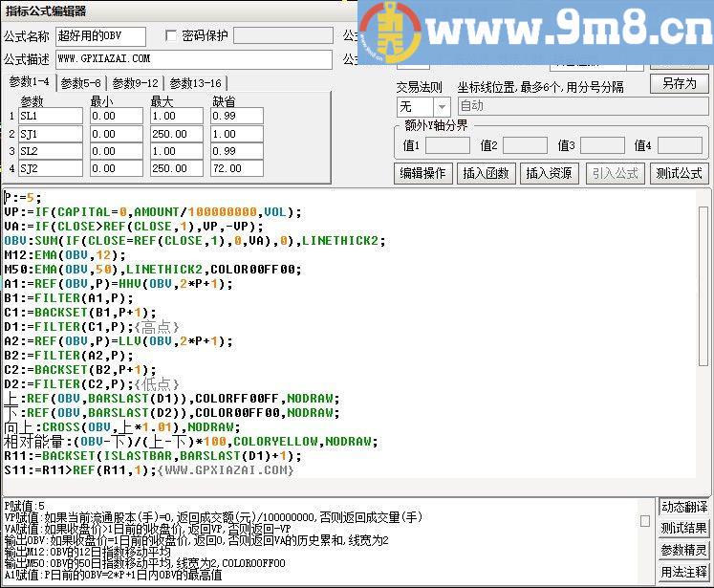Image resolution: width=714 pixels, height=588 pixels.
Task: Show the 用法注释 notes
Action: (x=684, y=573)
